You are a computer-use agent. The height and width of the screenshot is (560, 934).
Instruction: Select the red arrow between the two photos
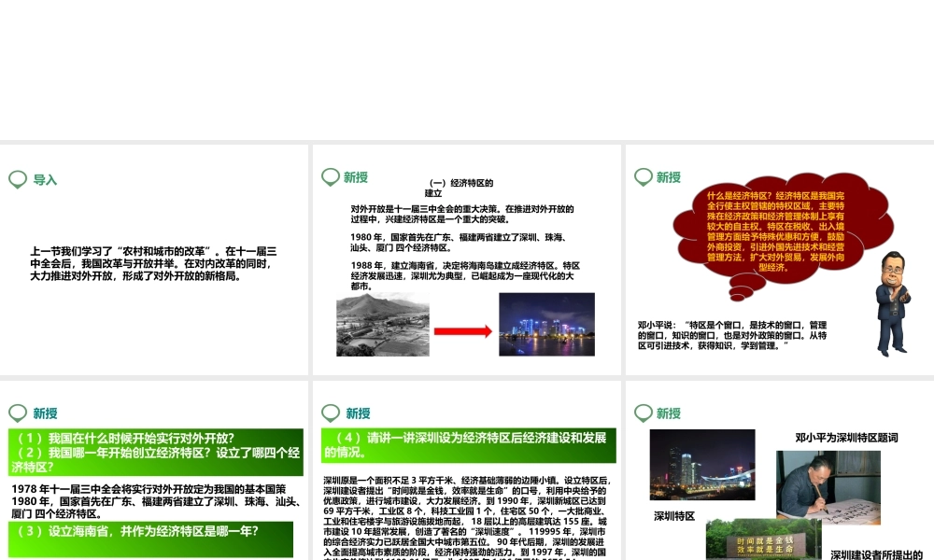tap(463, 331)
